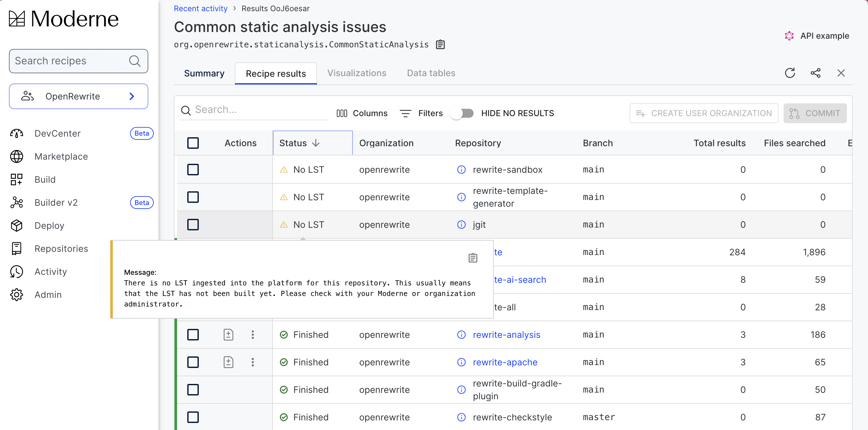Open the Deploy section
This screenshot has width=868, height=430.
[50, 225]
